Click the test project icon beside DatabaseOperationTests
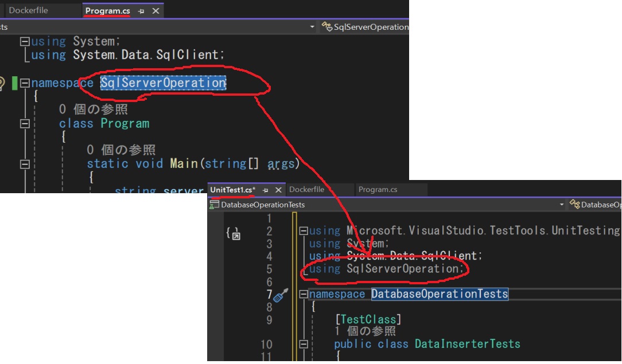 click(214, 205)
